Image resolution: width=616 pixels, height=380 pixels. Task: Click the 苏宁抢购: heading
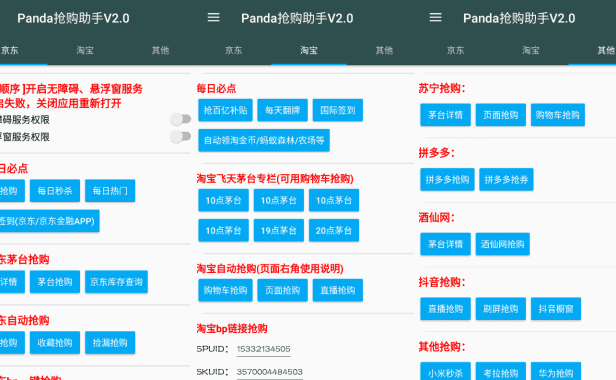[x=442, y=88]
